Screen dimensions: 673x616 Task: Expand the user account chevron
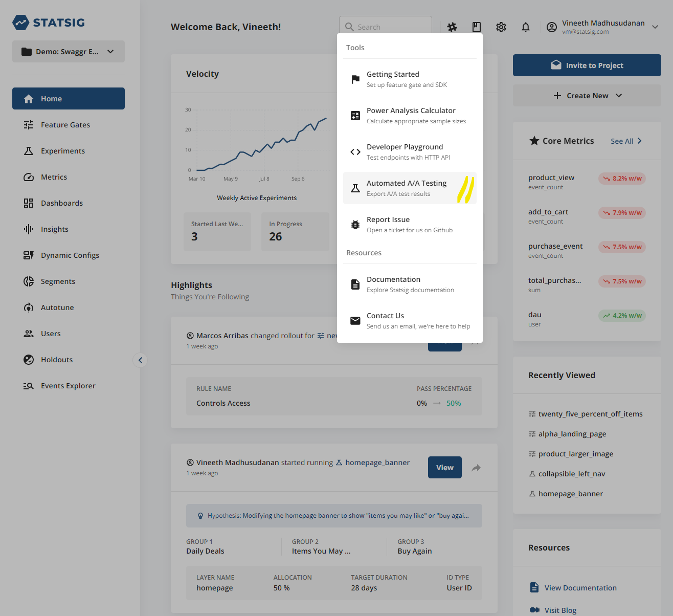pos(655,27)
